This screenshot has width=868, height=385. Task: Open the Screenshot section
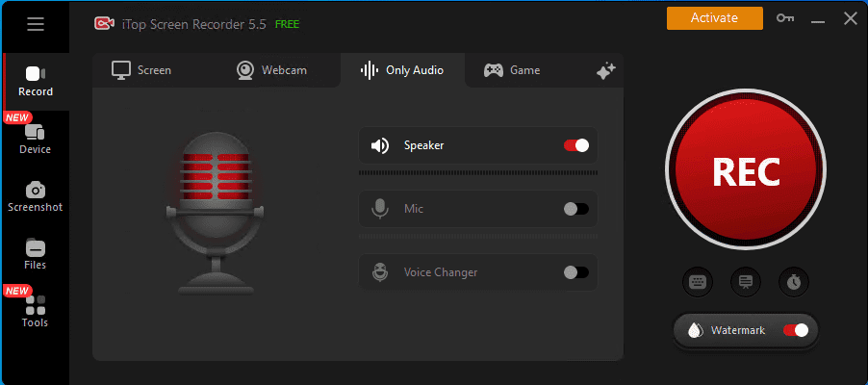(35, 197)
